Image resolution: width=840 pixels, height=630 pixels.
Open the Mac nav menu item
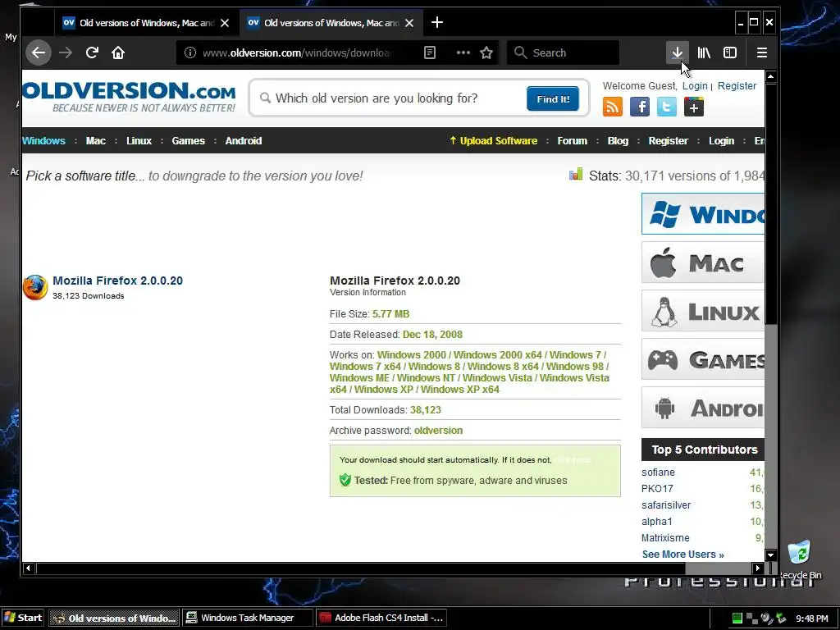click(96, 141)
